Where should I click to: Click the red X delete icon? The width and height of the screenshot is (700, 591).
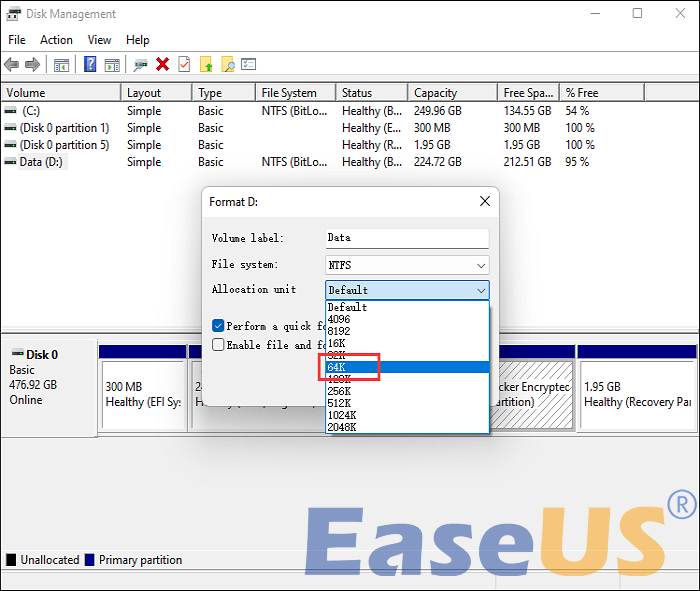click(x=163, y=65)
